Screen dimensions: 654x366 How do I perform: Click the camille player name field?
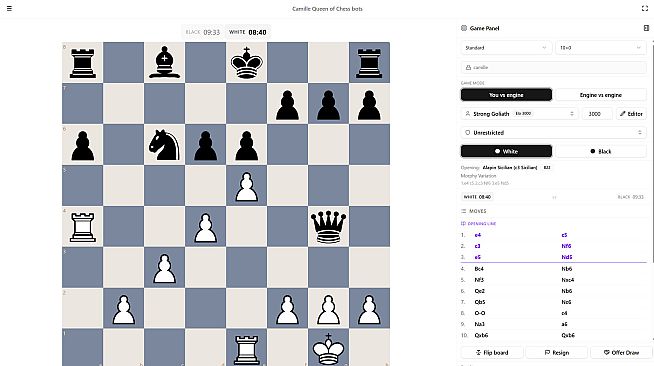[553, 67]
